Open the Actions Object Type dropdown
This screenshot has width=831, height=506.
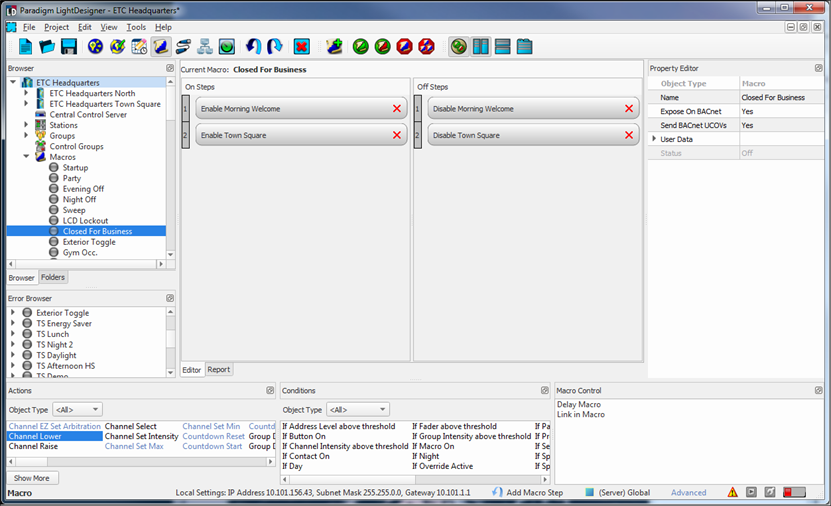coord(77,410)
